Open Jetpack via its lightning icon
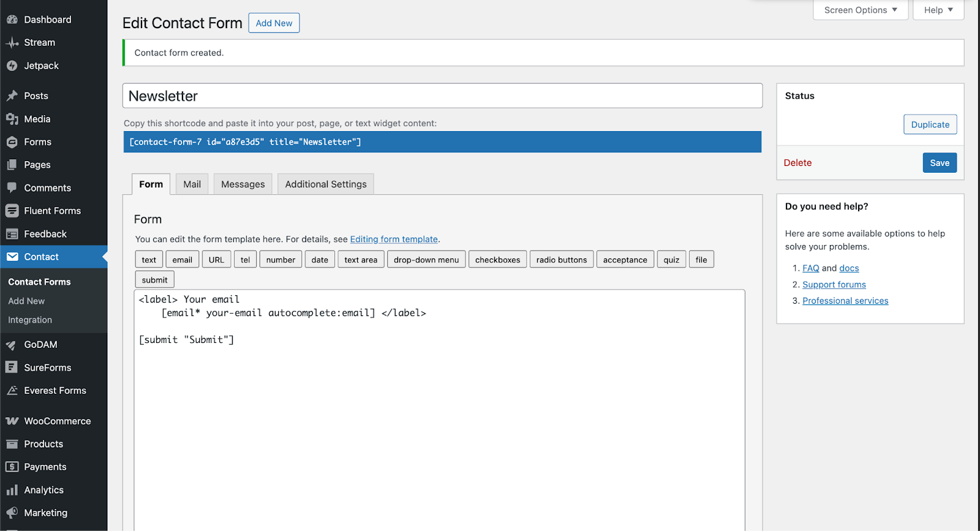Image resolution: width=980 pixels, height=531 pixels. pyautogui.click(x=12, y=66)
